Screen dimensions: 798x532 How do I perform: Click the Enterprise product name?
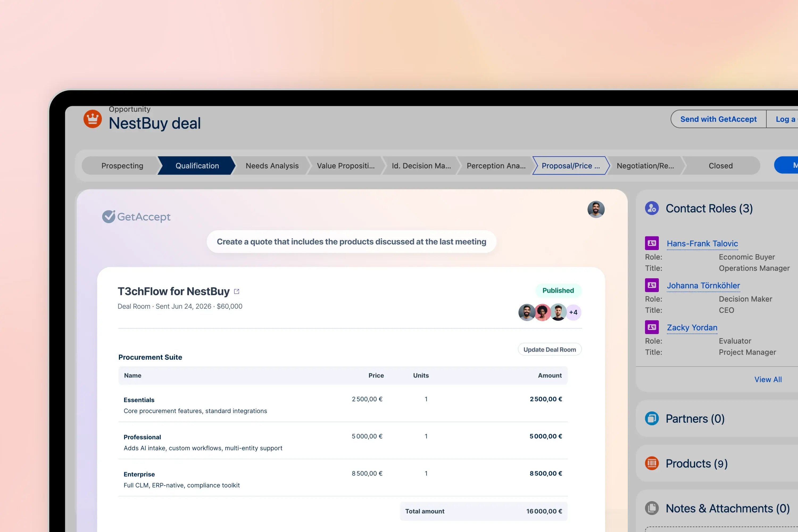[139, 474]
